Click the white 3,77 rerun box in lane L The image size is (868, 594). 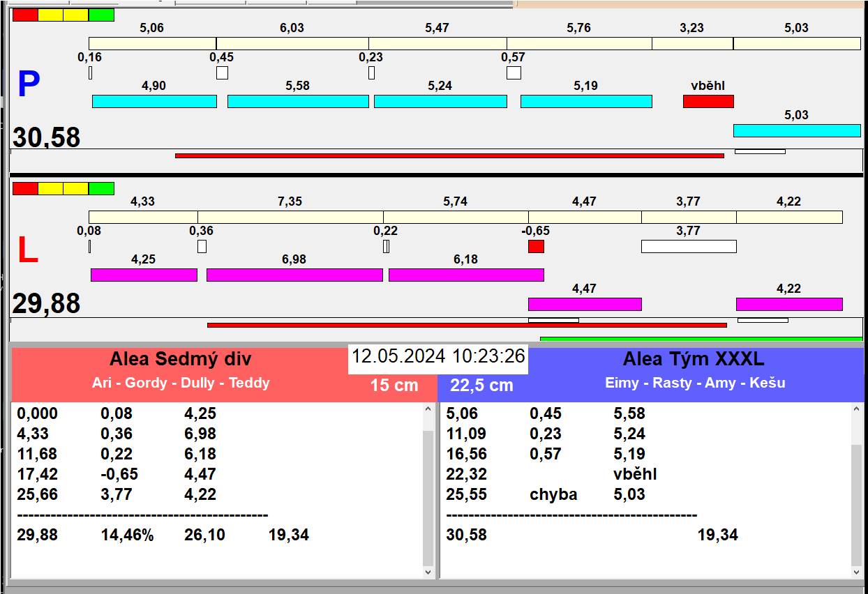click(x=689, y=246)
